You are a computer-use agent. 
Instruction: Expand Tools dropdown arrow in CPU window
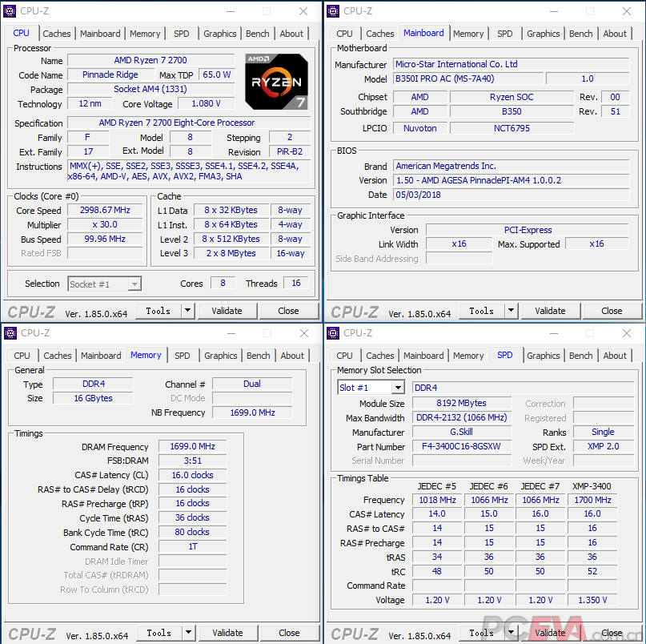187,311
